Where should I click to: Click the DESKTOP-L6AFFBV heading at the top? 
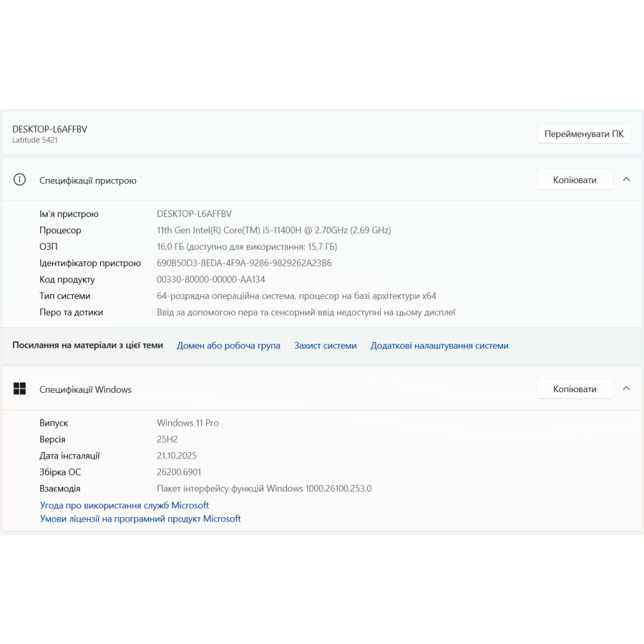click(x=50, y=129)
